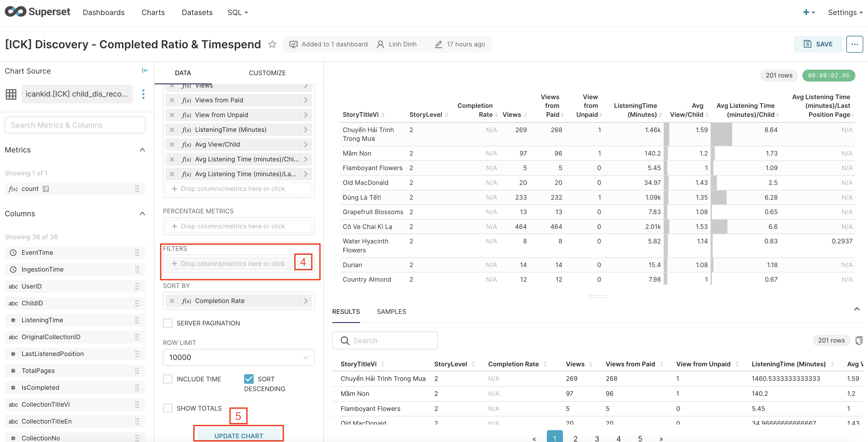Click the FILTERS drop columns/metrics area
This screenshot has height=442, width=868.
point(239,264)
